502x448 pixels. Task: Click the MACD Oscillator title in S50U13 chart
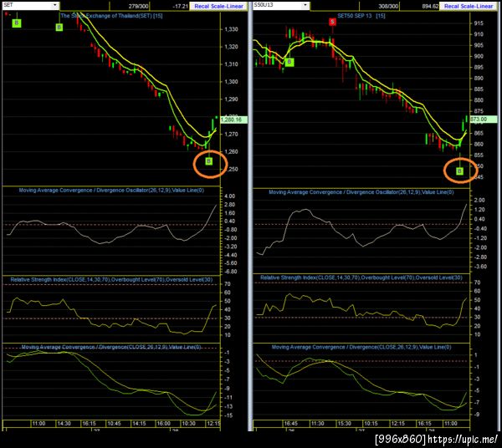[x=361, y=192]
